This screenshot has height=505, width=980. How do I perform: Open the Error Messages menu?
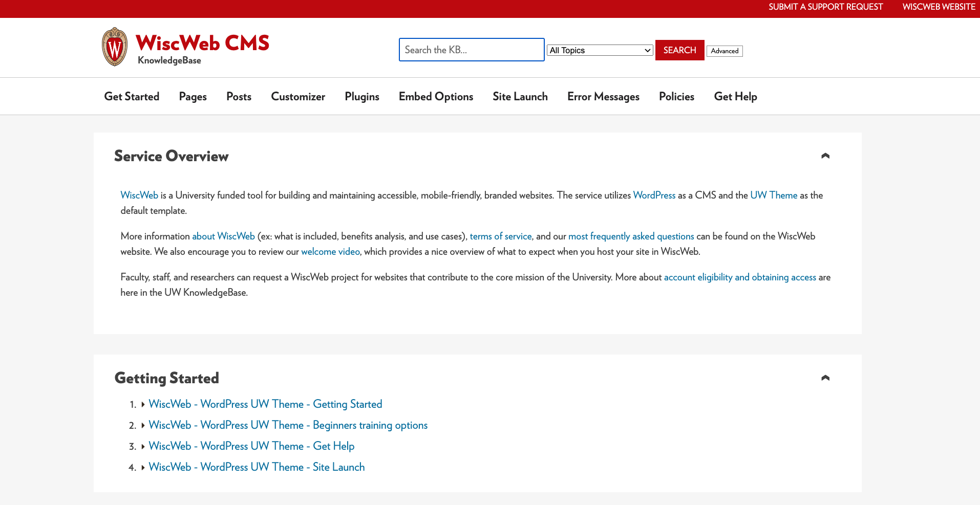pos(603,96)
